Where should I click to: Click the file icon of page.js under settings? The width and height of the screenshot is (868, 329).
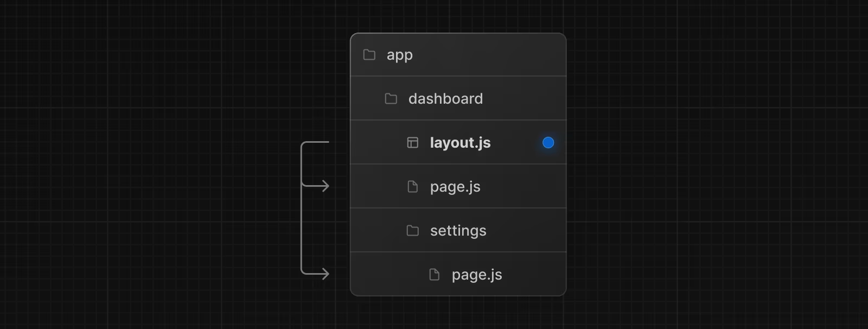pyautogui.click(x=435, y=275)
